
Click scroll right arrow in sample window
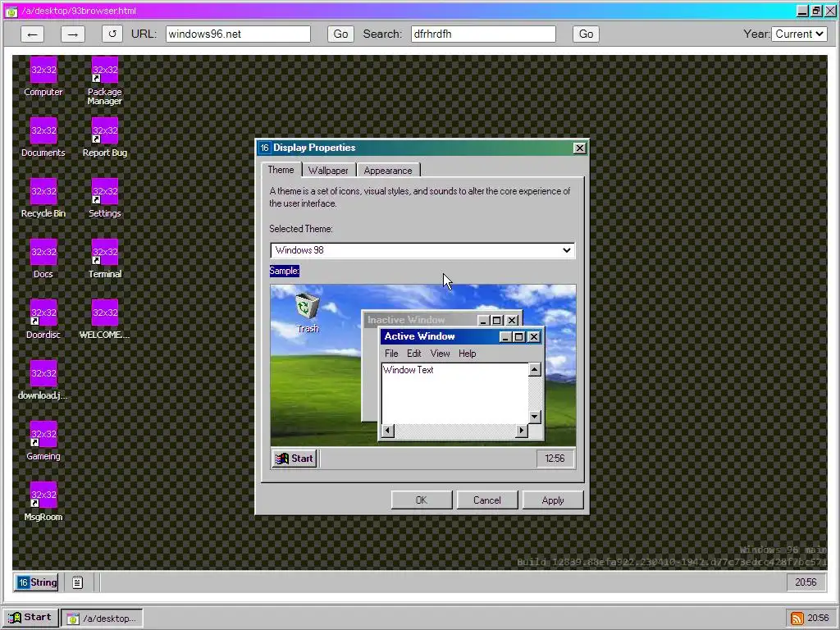[521, 430]
